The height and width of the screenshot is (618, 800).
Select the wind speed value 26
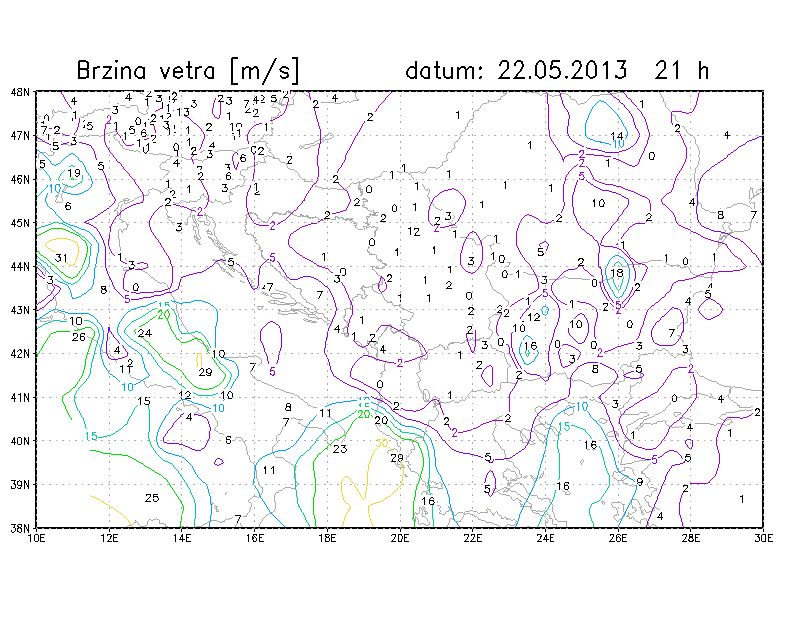tap(78, 337)
